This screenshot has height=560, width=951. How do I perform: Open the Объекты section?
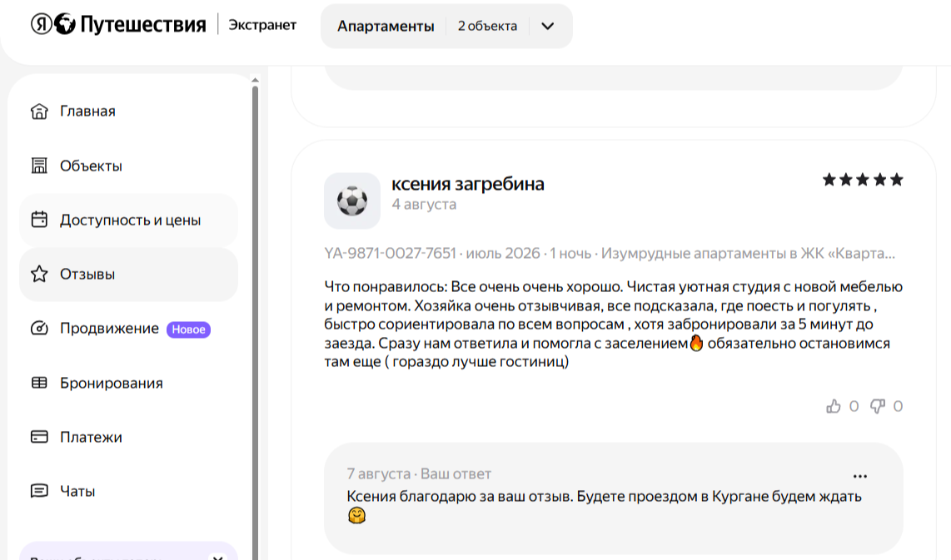tap(128, 166)
